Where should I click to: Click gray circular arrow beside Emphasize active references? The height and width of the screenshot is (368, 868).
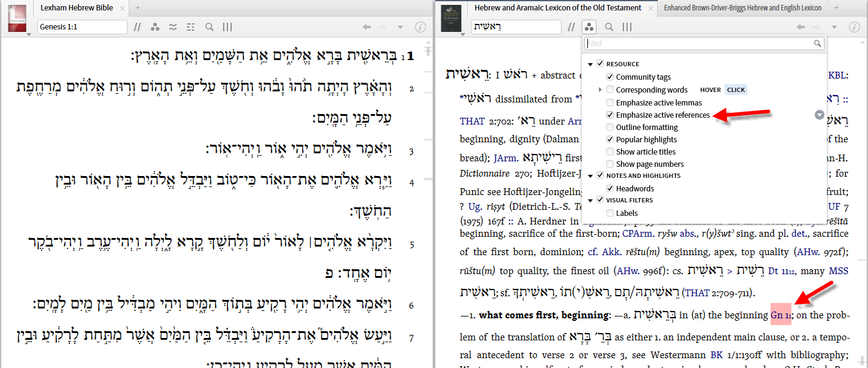(820, 115)
